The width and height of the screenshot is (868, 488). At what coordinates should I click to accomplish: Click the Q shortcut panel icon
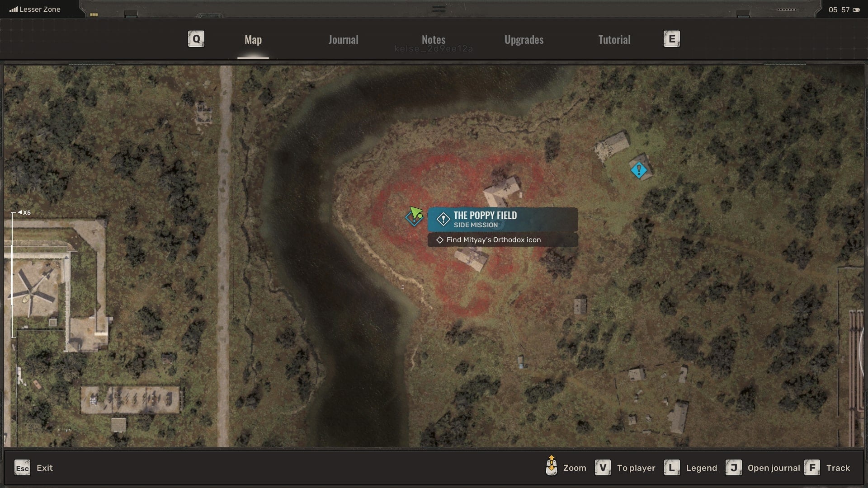point(196,39)
